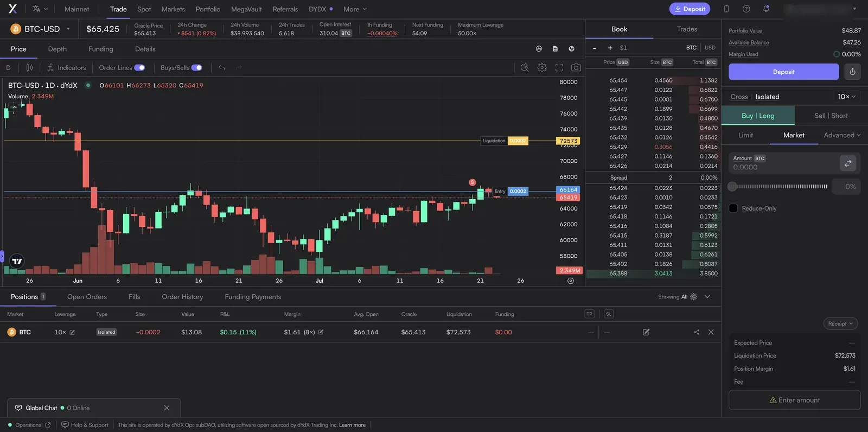Open positions filter settings next to Showing All

pos(693,297)
